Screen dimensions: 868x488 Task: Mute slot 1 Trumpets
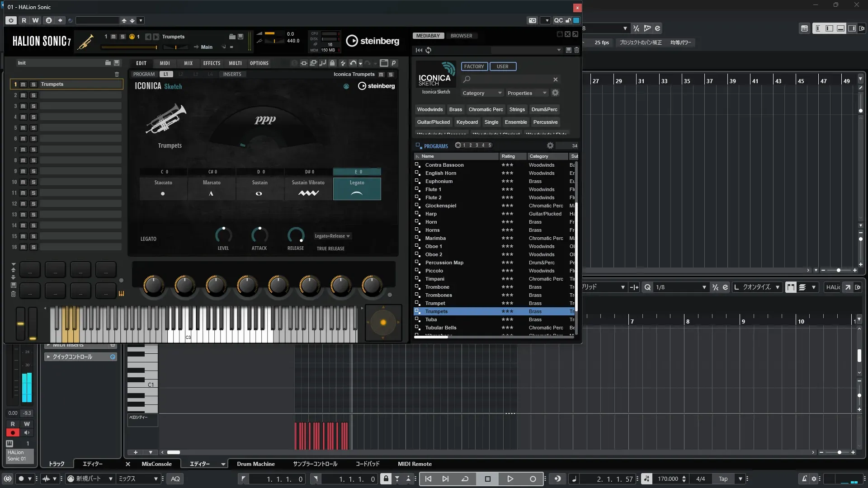(23, 84)
